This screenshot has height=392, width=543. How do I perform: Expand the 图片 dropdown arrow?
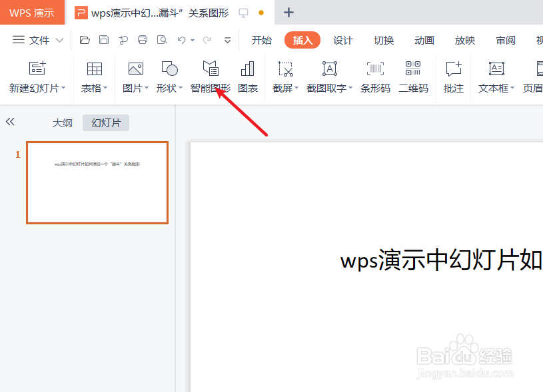(147, 88)
